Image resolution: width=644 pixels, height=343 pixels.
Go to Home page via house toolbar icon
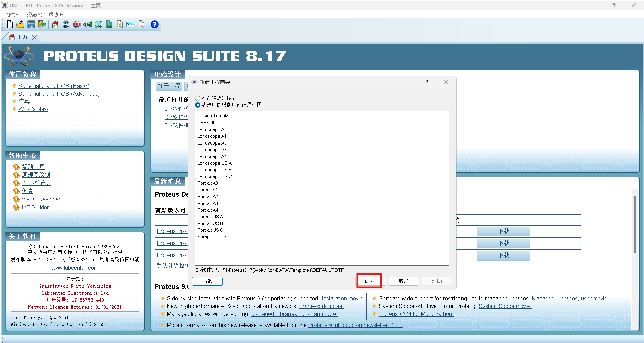pyautogui.click(x=55, y=24)
